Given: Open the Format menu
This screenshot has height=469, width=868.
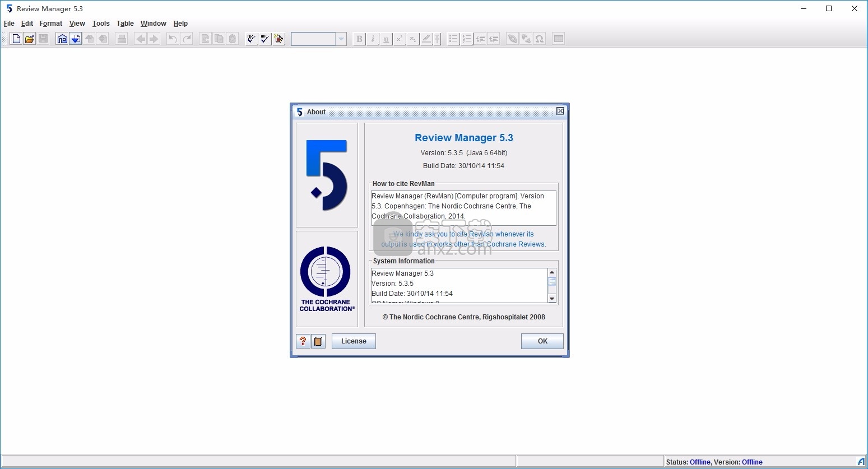Looking at the screenshot, I should (51, 24).
